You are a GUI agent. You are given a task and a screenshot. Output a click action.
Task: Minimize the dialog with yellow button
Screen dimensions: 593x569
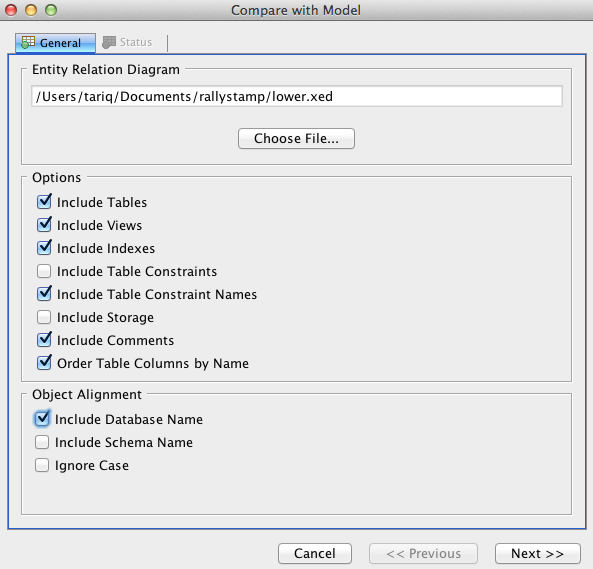pos(31,10)
